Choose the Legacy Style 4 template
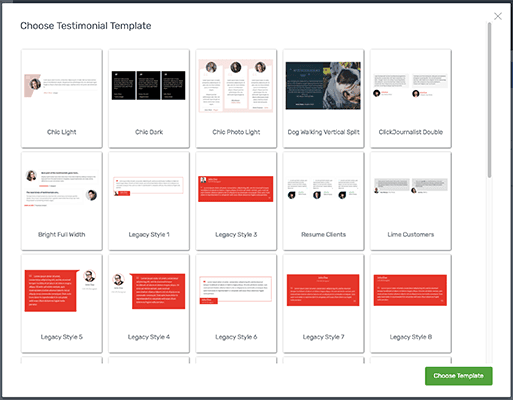The height and width of the screenshot is (400, 513). 149,304
